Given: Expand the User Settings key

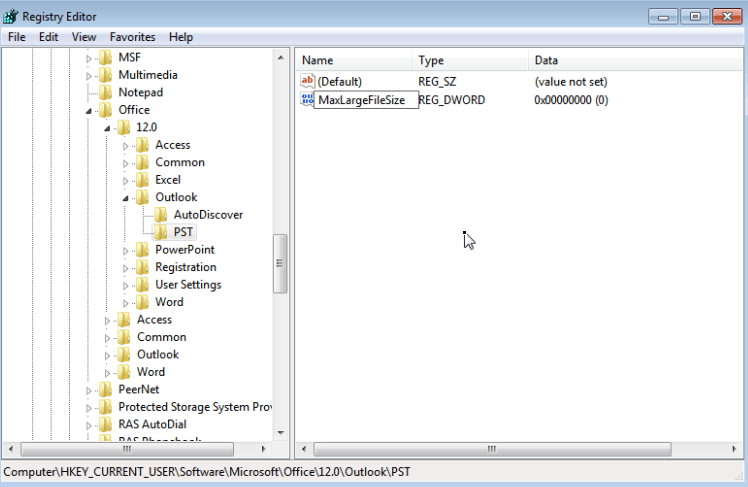Looking at the screenshot, I should (x=125, y=286).
